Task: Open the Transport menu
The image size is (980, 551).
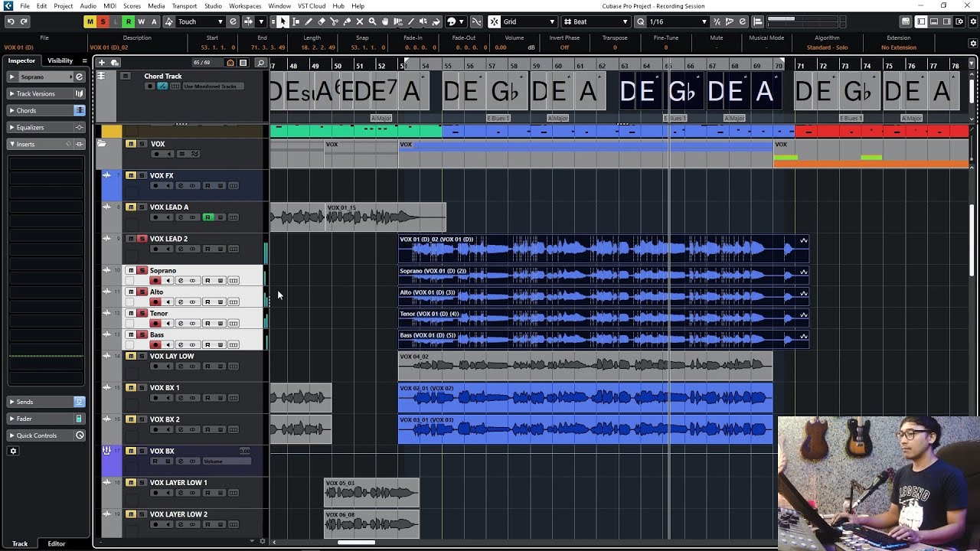Action: 185,6
